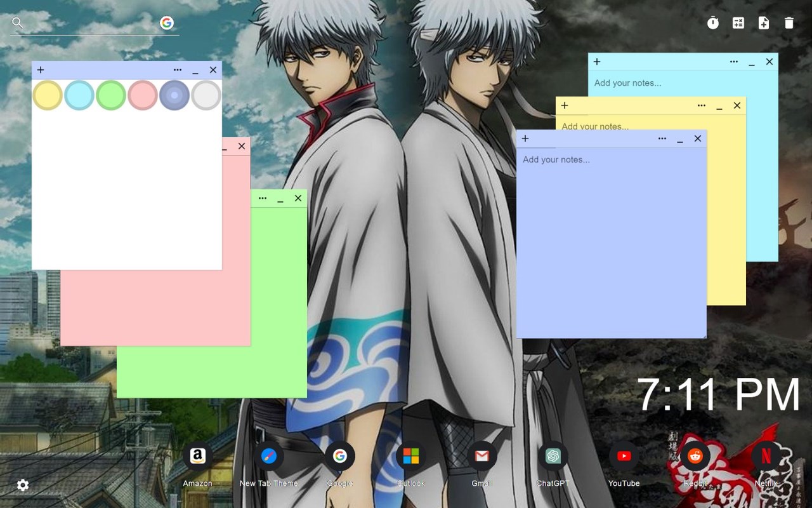Pick the green color swatch

[x=111, y=95]
